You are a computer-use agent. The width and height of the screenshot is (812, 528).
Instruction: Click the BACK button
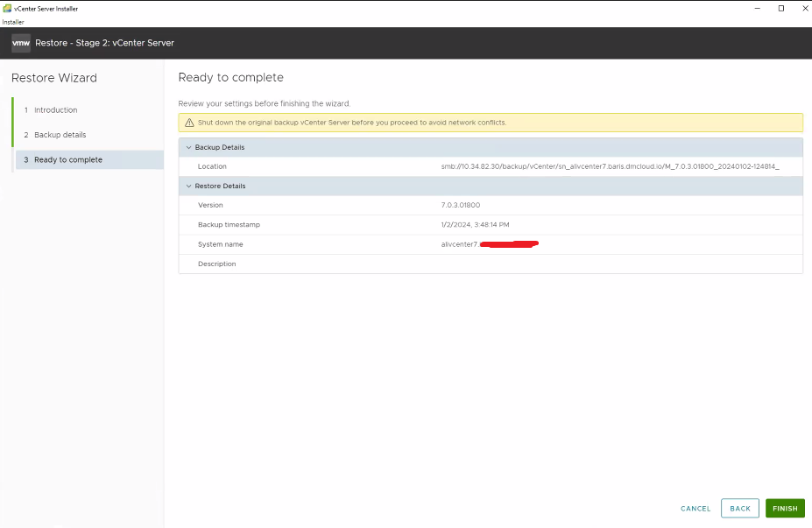pos(740,508)
